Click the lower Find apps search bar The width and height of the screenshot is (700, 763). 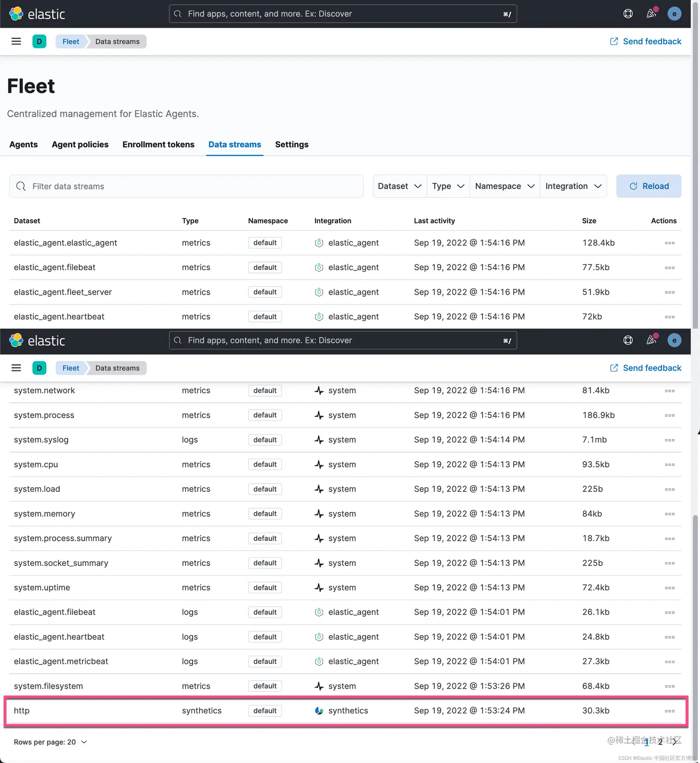tap(343, 341)
